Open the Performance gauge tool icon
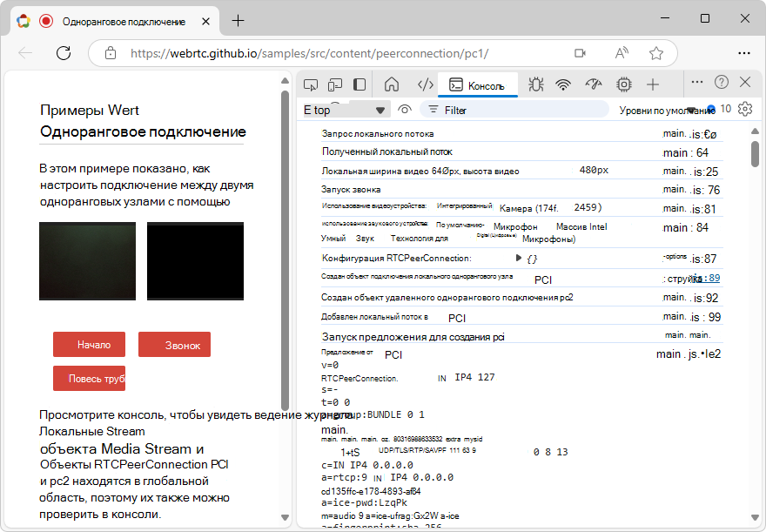Viewport: 766px width, 532px height. 594,85
